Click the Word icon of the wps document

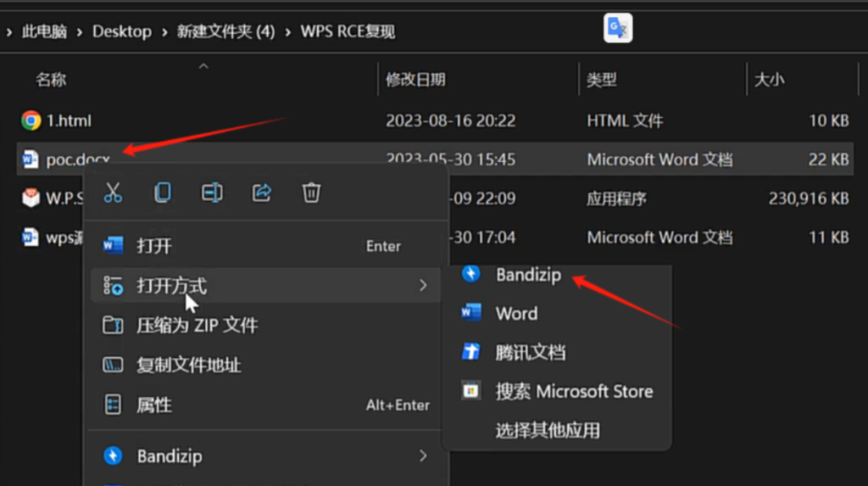(30, 237)
